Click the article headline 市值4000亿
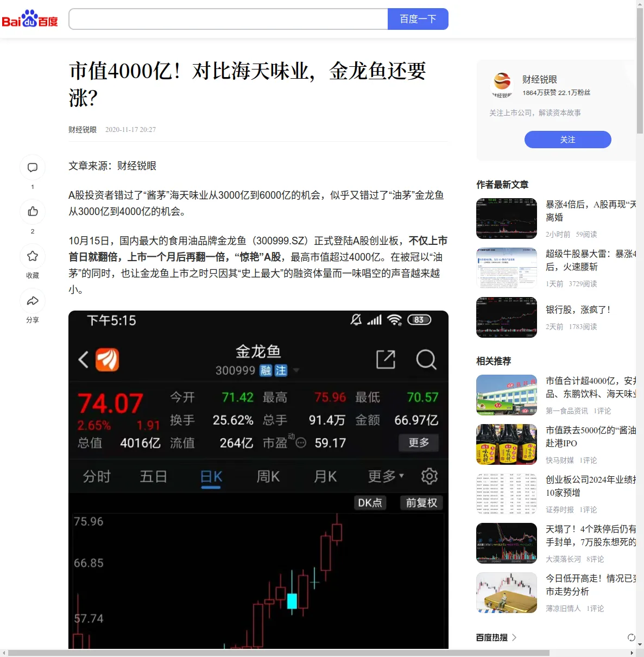The width and height of the screenshot is (644, 657). click(x=248, y=84)
